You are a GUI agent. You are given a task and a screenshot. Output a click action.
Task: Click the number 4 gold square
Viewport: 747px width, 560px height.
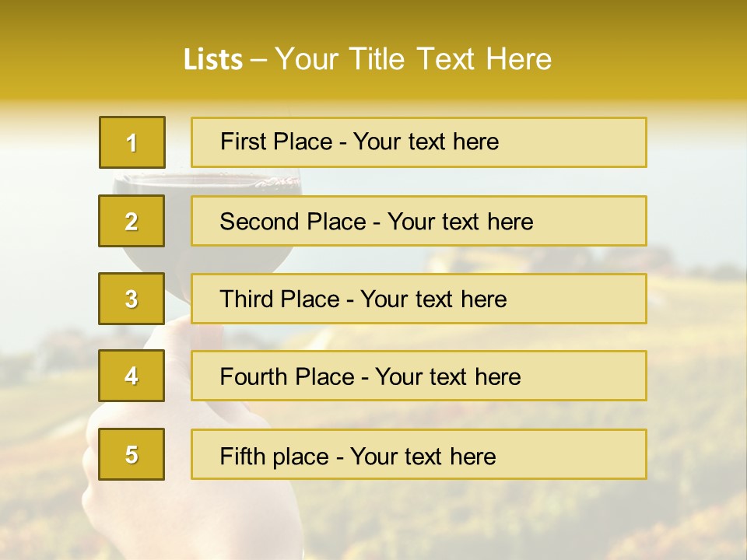pyautogui.click(x=132, y=376)
